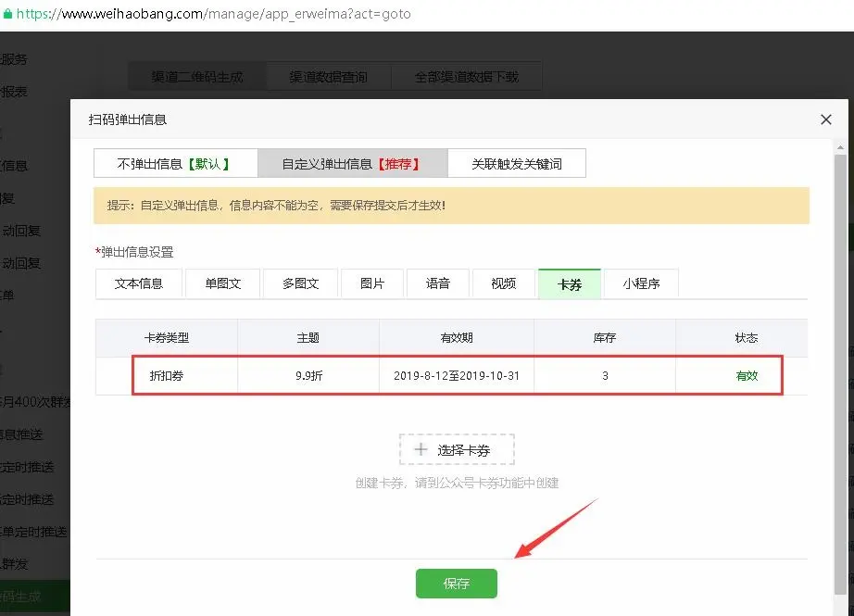Open 全部渠道数据下载 tab in background page
This screenshot has width=854, height=616.
[467, 77]
